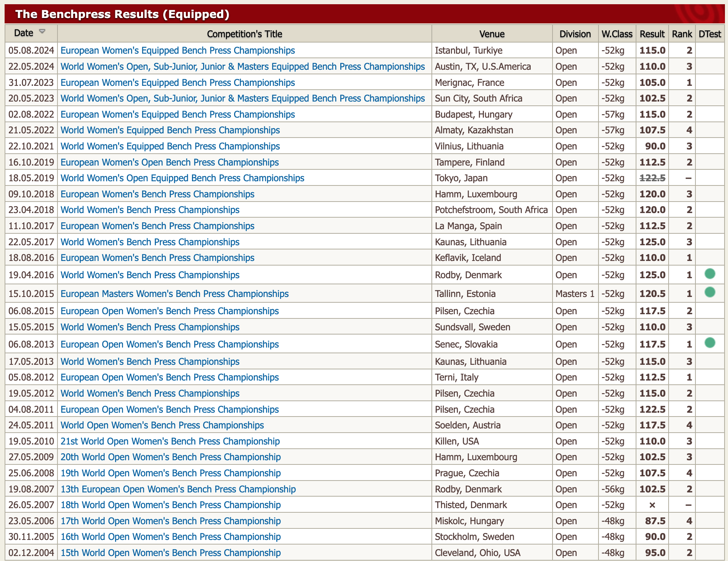Viewport: 728px width, 561px height.
Task: Open 15th World Open Women's Bench Press Championship
Action: (171, 553)
